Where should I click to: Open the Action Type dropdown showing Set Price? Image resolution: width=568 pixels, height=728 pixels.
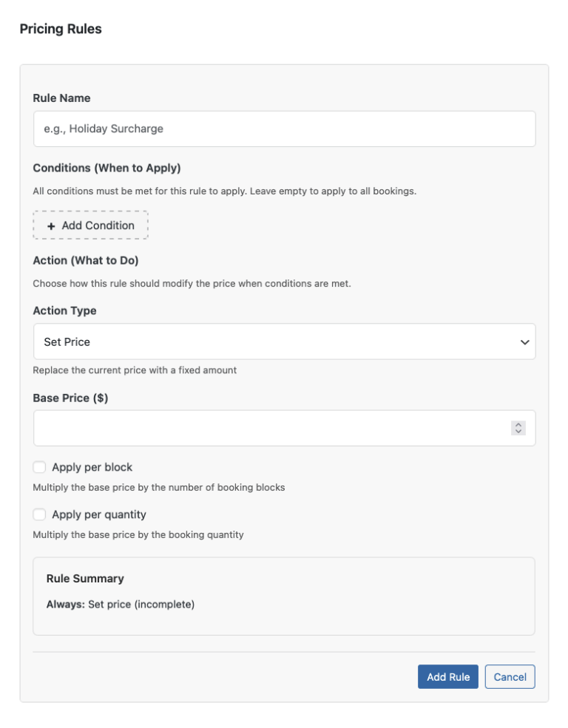284,341
